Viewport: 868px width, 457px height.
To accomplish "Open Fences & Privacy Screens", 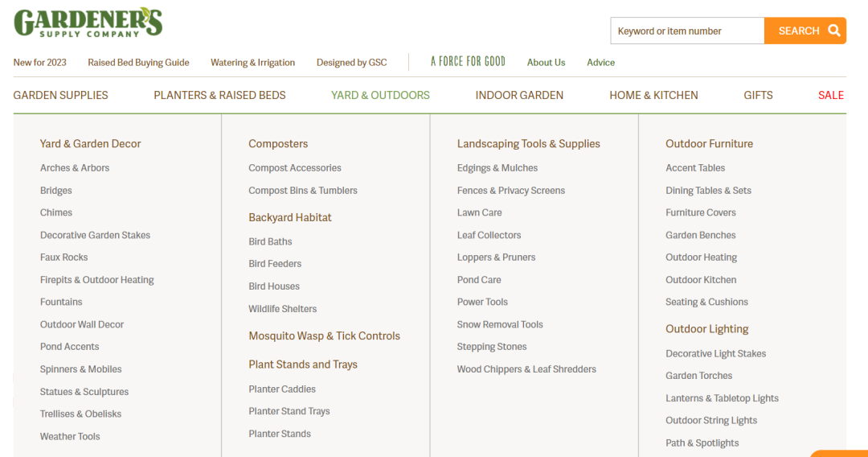I will coord(511,191).
